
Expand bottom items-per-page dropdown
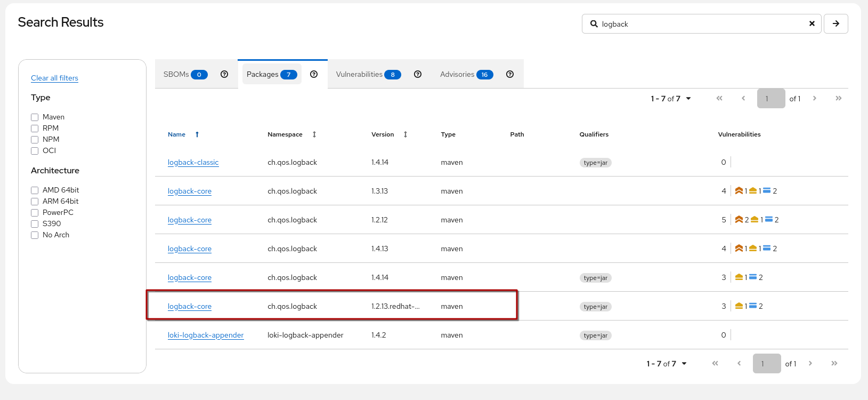pyautogui.click(x=667, y=364)
